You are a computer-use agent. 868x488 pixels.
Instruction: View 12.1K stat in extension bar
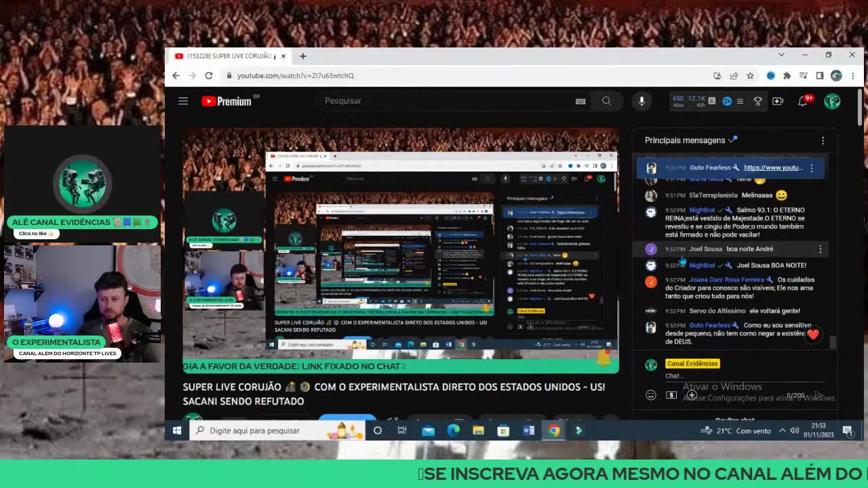(696, 101)
